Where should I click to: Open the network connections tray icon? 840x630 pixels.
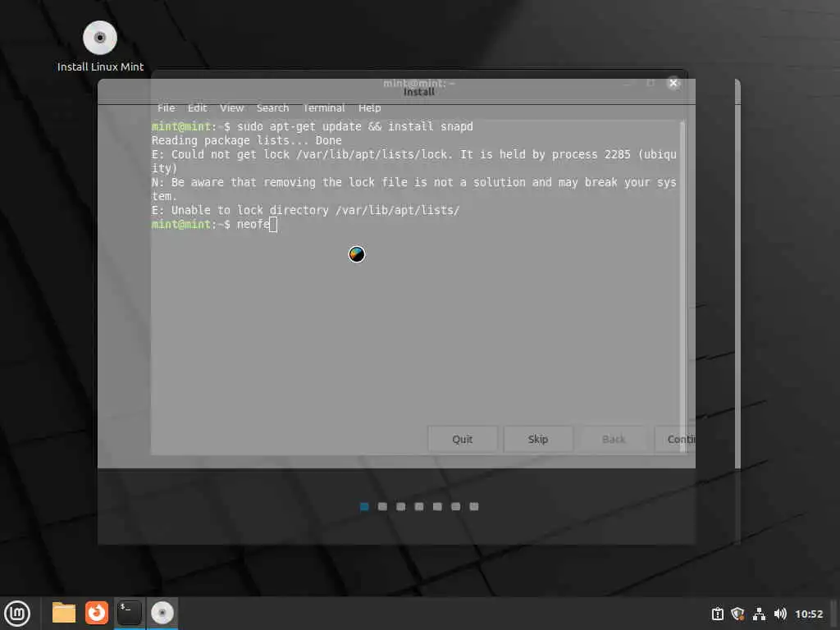759,614
